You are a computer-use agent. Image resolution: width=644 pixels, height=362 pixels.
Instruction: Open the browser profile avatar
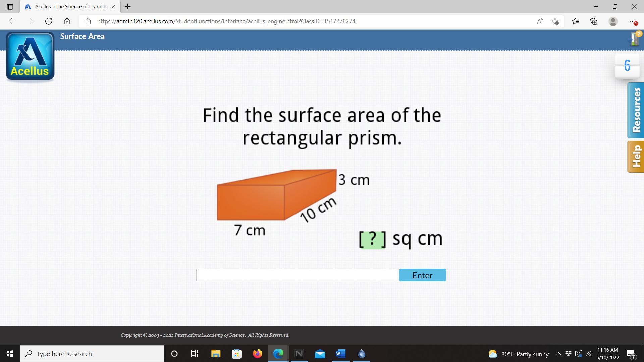point(613,21)
